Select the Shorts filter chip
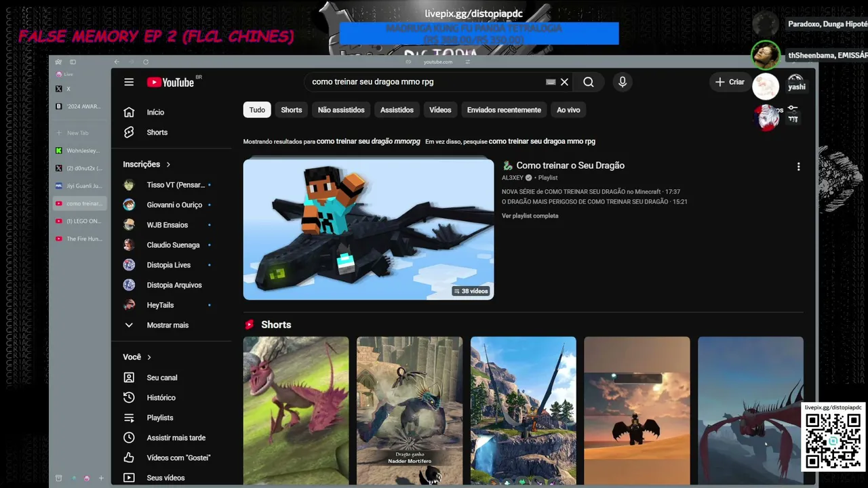Screen dimensions: 868x488 (x=292, y=110)
